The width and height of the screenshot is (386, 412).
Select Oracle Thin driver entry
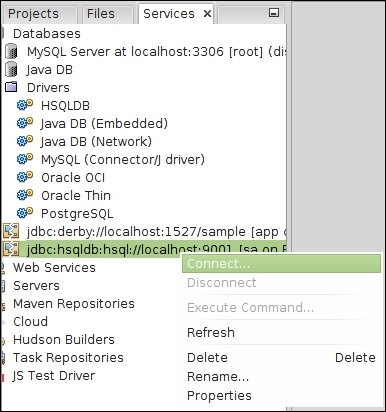point(76,196)
